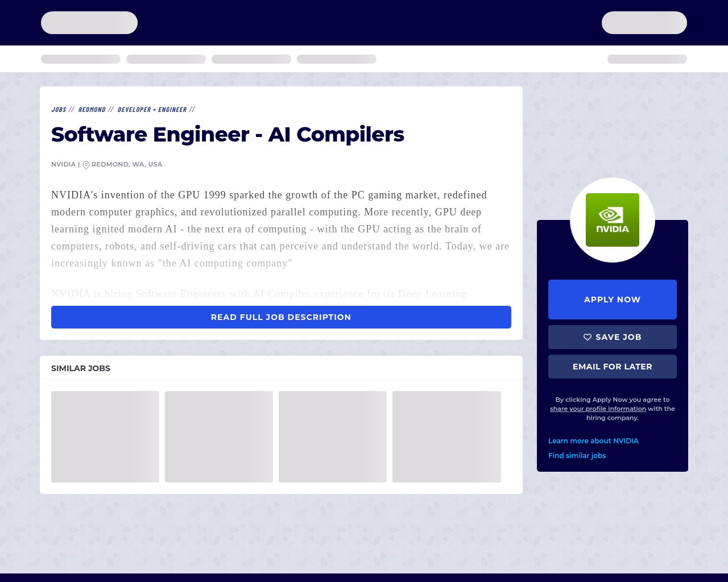Click Read Full Job Description button
The width and height of the screenshot is (728, 582).
pos(281,317)
